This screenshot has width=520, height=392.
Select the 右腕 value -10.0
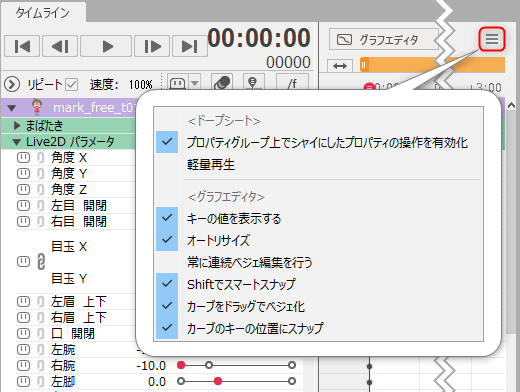(x=151, y=366)
